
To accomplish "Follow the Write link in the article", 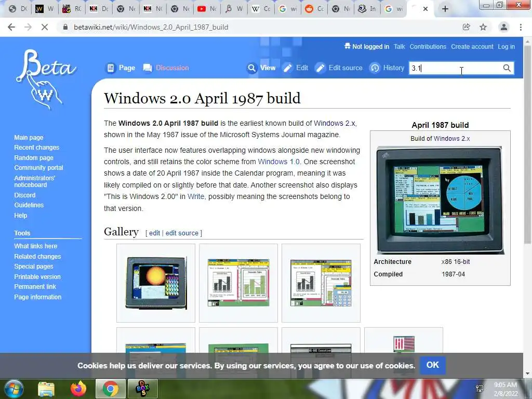I will click(x=196, y=196).
